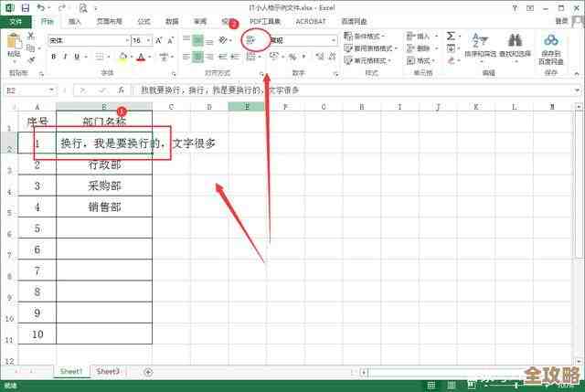This screenshot has width=585, height=392.
Task: Click the Decrease Decimal icon
Action: (332, 57)
